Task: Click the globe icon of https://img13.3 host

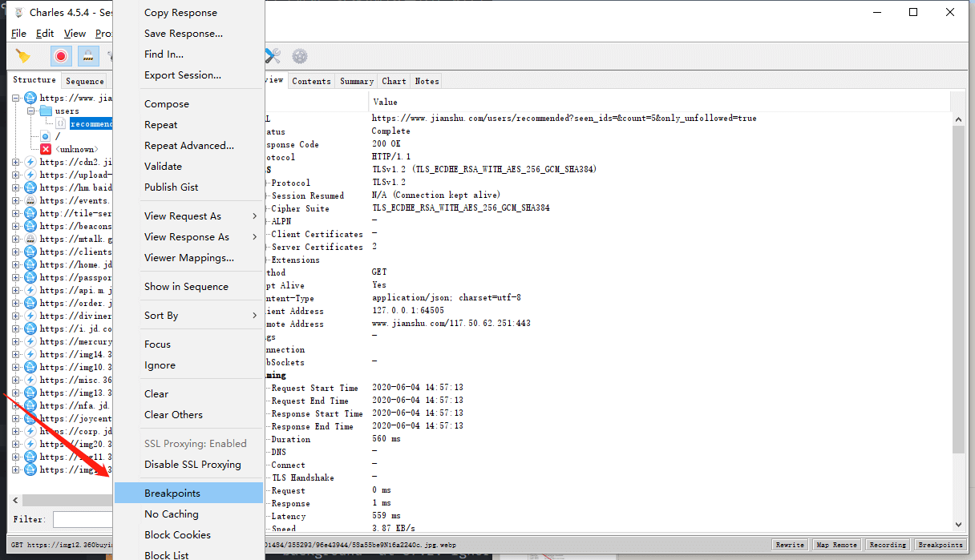Action: tap(30, 393)
